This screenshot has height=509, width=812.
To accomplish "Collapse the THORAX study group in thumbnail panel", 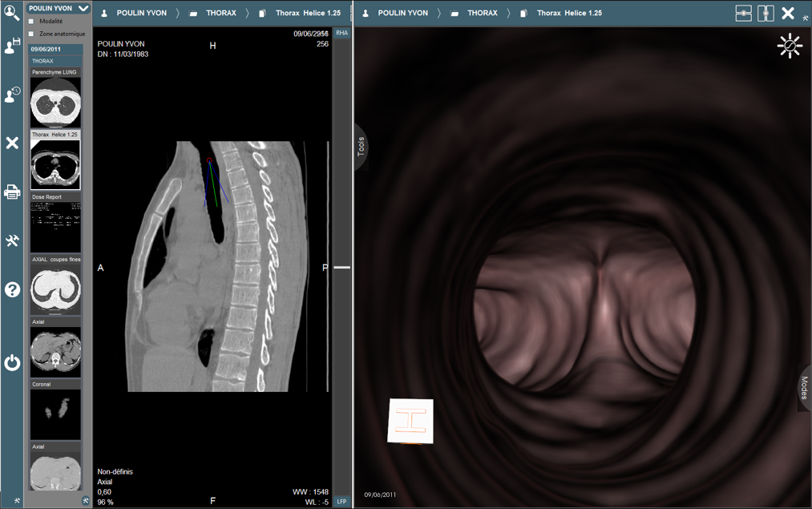I will point(55,61).
